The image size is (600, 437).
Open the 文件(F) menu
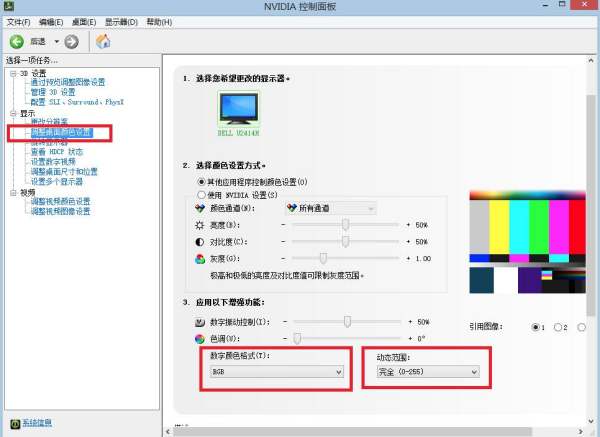coord(18,22)
